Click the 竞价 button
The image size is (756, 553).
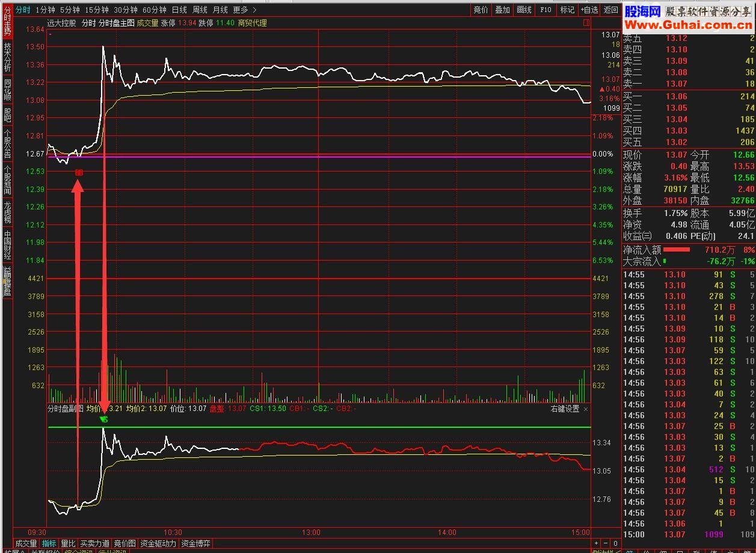[481, 10]
